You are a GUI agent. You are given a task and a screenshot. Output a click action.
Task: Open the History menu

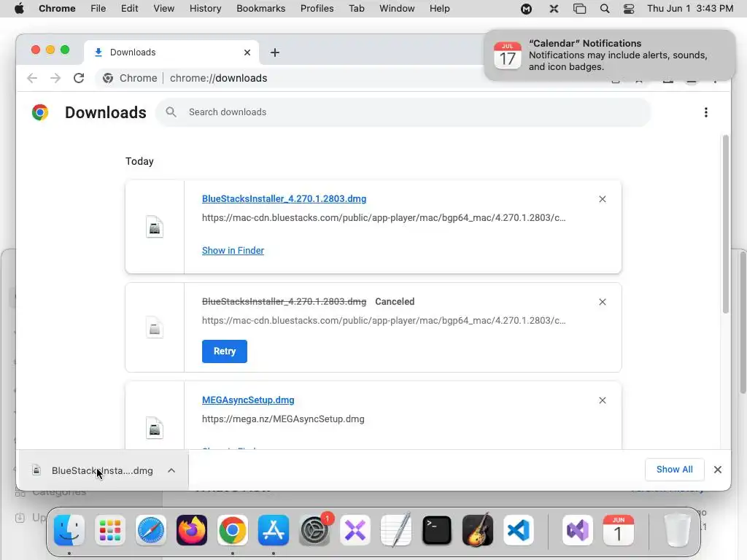point(205,9)
